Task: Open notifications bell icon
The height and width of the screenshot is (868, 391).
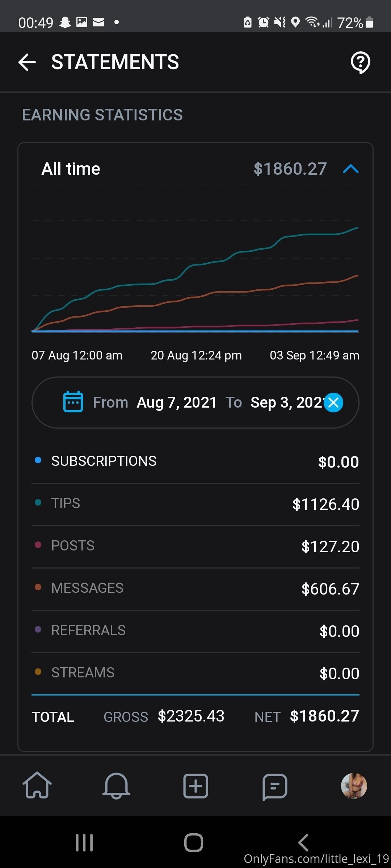Action: [x=116, y=786]
